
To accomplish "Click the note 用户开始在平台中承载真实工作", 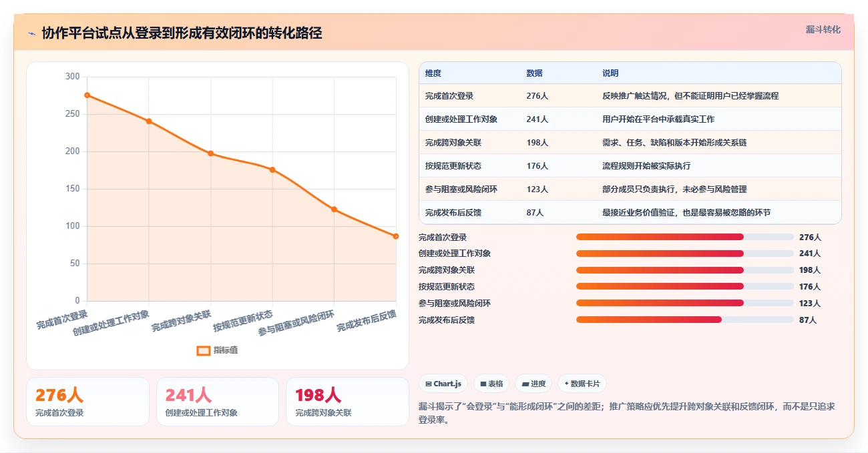I will [658, 119].
